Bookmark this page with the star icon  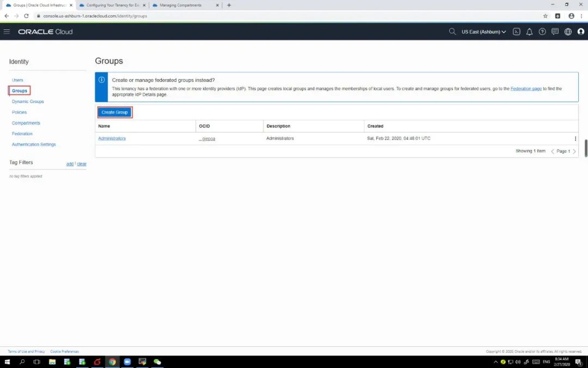pyautogui.click(x=545, y=16)
